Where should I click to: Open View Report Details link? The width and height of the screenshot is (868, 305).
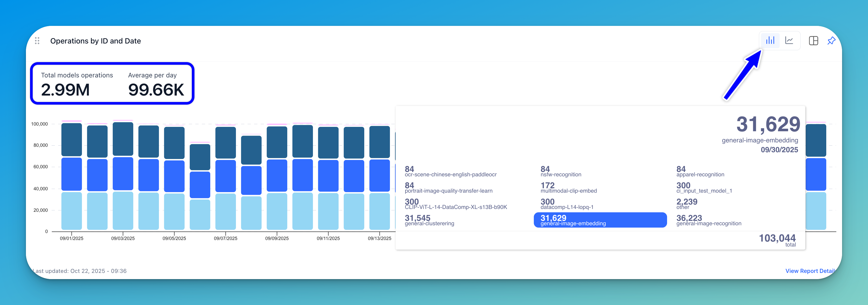click(x=810, y=271)
